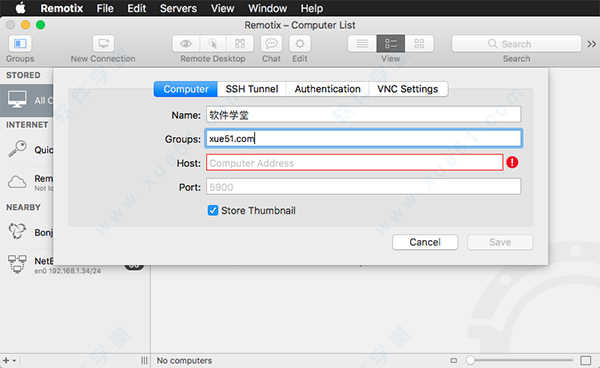Switch to the VNC Settings tab
600x368 pixels.
click(408, 89)
